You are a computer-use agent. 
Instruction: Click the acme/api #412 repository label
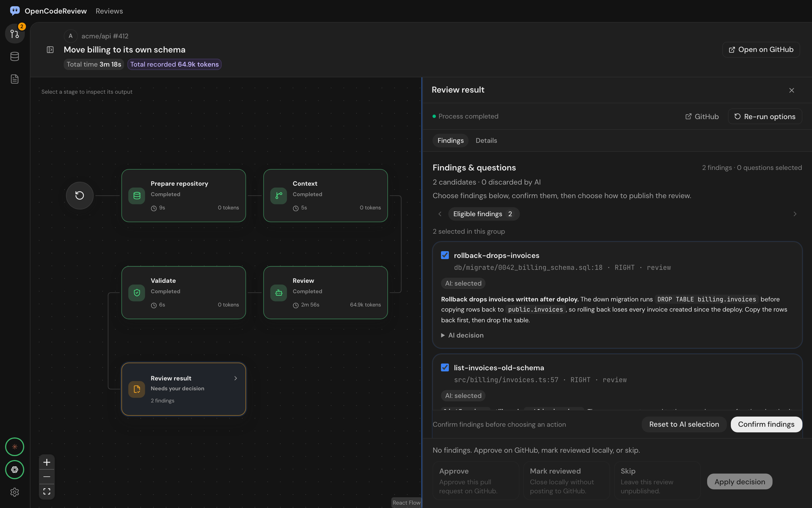(x=105, y=36)
